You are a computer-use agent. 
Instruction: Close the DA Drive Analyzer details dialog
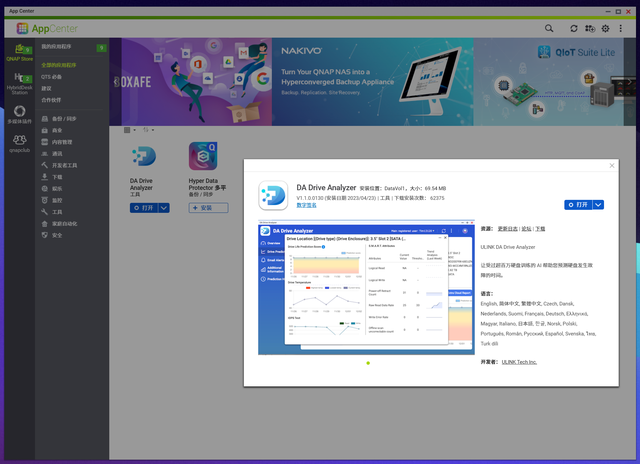point(611,165)
